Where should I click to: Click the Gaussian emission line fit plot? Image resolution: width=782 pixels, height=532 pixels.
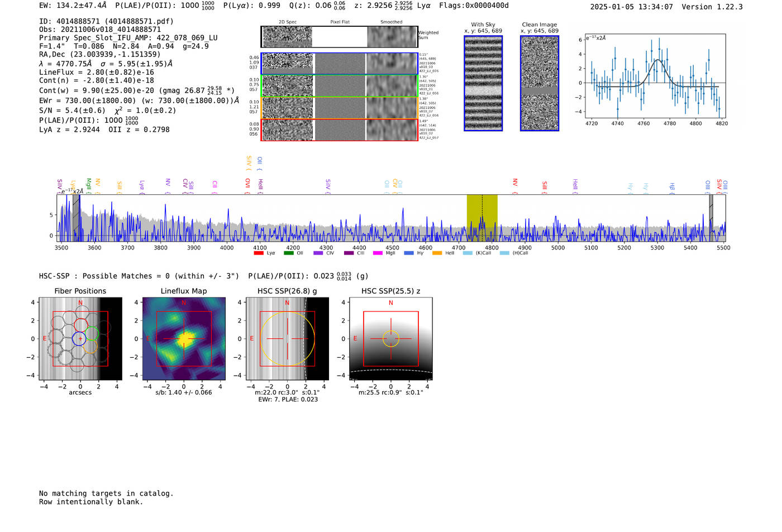tap(655, 76)
